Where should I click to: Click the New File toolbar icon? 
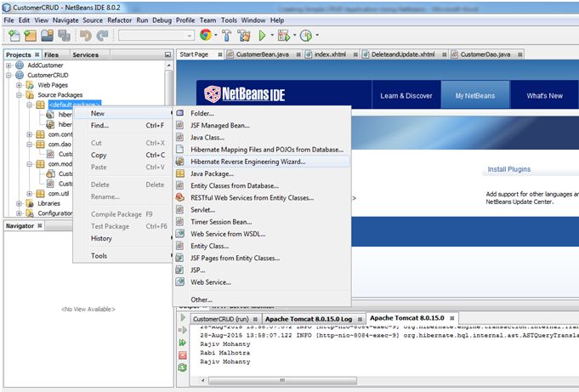[x=14, y=36]
